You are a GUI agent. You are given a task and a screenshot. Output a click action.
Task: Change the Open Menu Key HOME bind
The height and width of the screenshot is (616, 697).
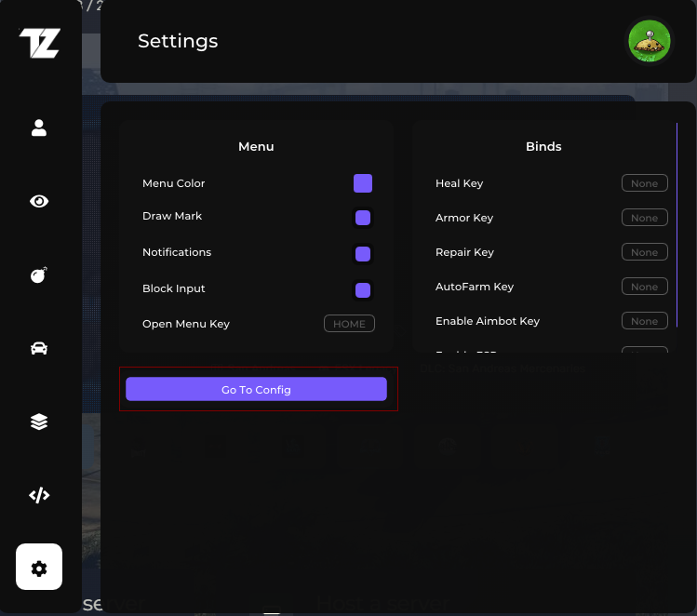[350, 324]
